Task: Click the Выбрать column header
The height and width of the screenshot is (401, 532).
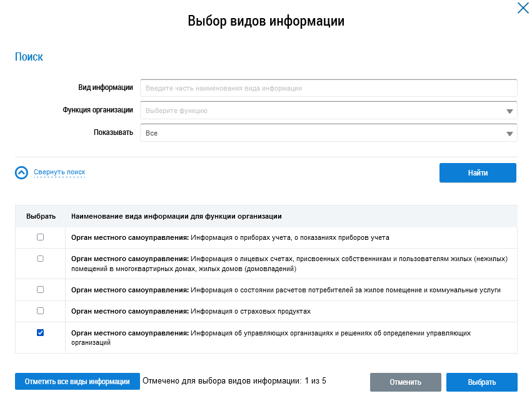Action: [x=41, y=216]
